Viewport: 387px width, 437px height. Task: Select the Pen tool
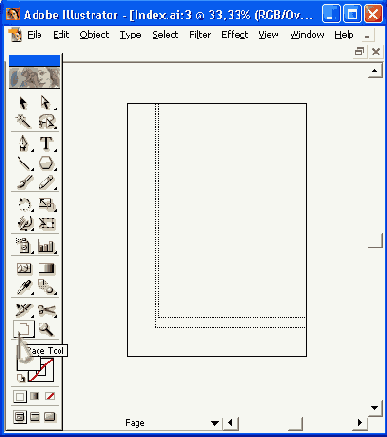pyautogui.click(x=24, y=144)
